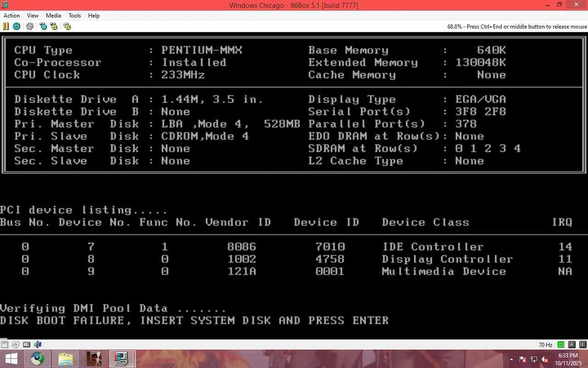Open the Action menu
The width and height of the screenshot is (588, 368).
coord(12,16)
